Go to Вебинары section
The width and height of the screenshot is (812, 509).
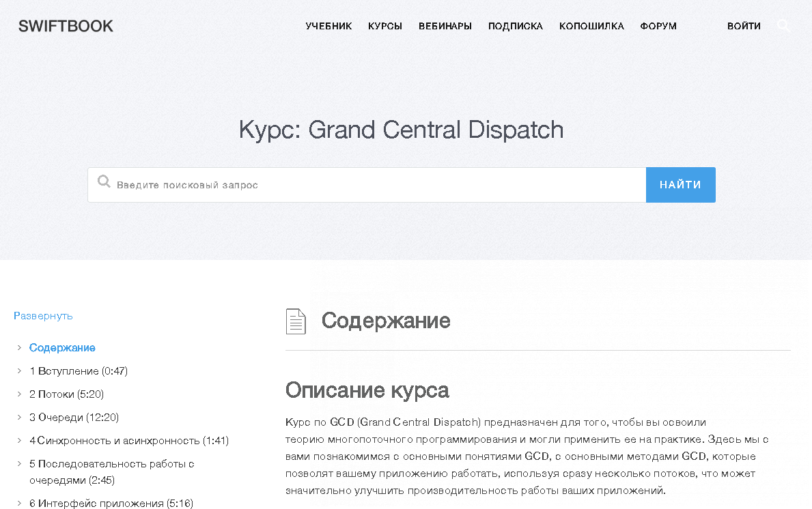pos(445,27)
